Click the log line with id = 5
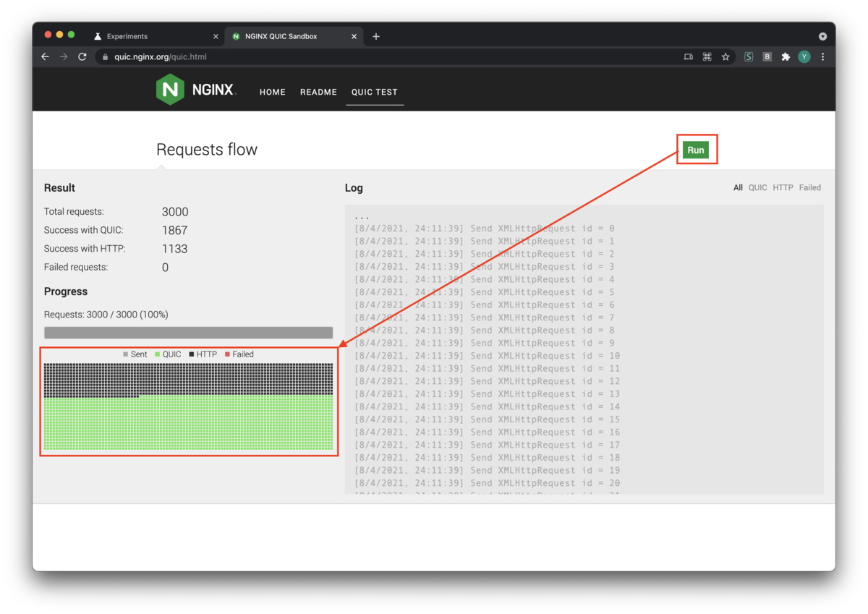Viewport: 868px width, 614px height. click(484, 292)
